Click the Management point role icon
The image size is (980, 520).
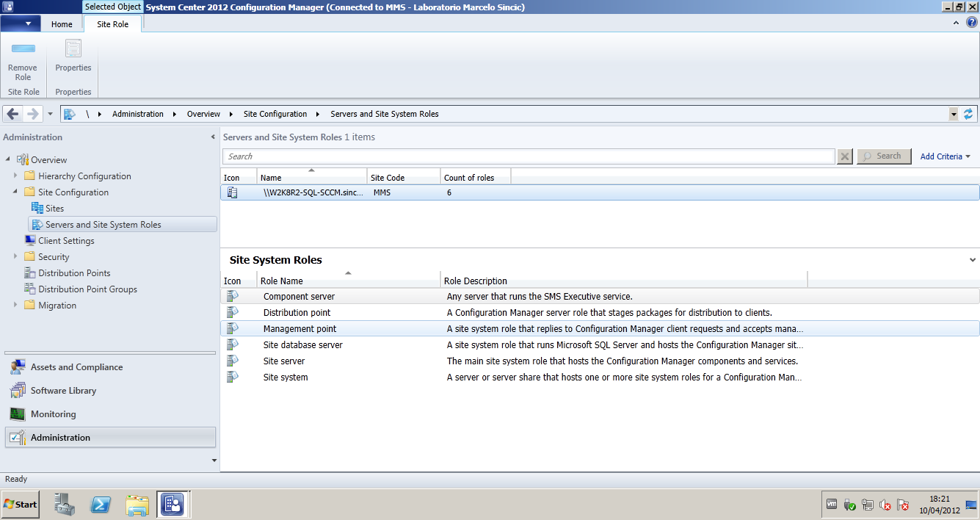point(232,328)
